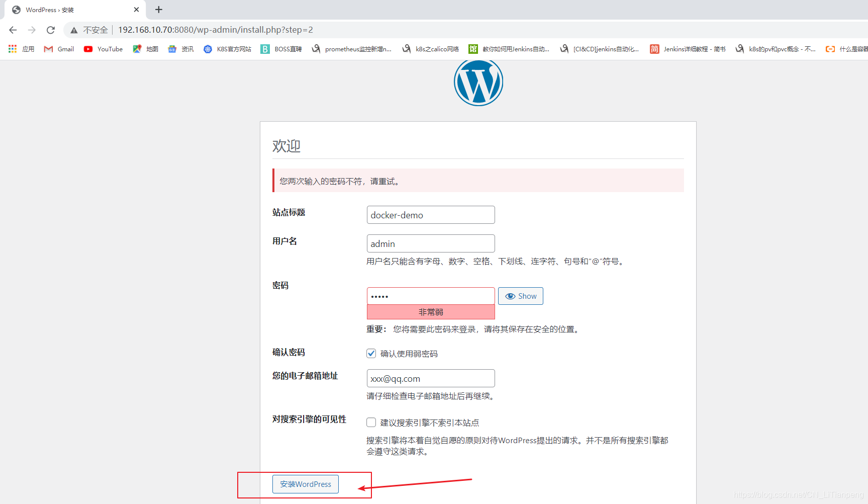Image resolution: width=868 pixels, height=504 pixels.
Task: Click the 用户名 label
Action: [x=284, y=241]
